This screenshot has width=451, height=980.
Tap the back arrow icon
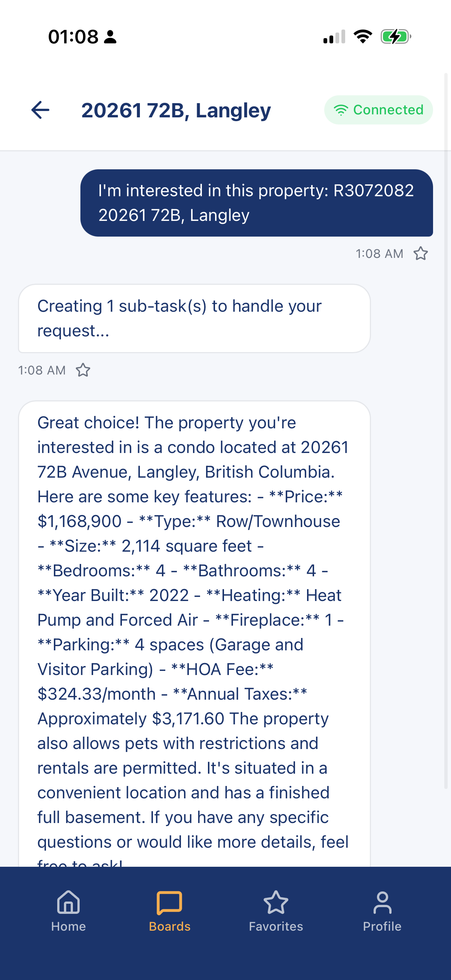click(x=40, y=110)
